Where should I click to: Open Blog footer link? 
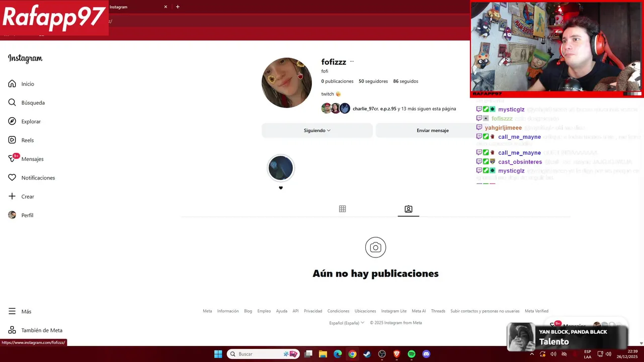pyautogui.click(x=248, y=311)
